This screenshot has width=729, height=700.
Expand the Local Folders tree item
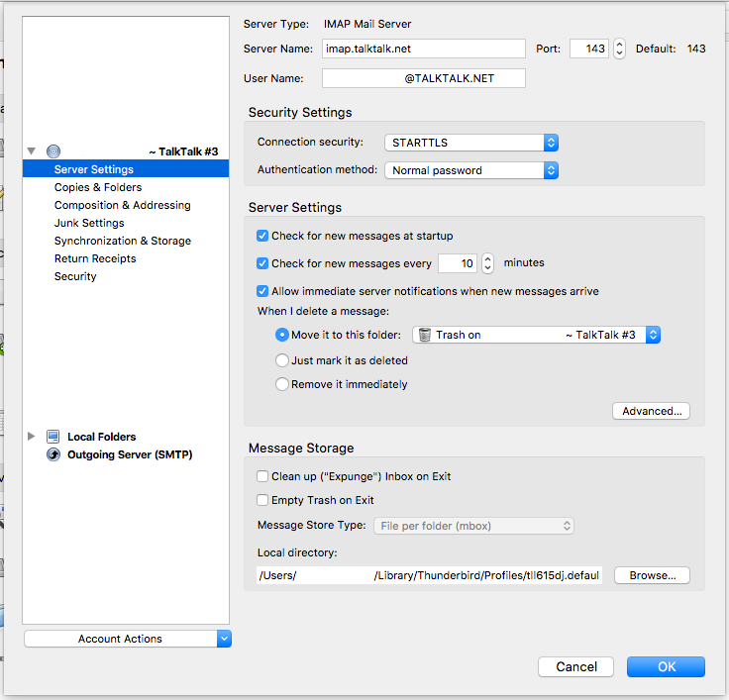coord(32,437)
